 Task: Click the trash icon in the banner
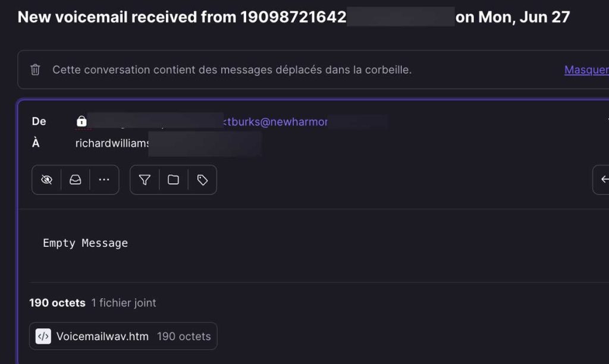pos(35,70)
